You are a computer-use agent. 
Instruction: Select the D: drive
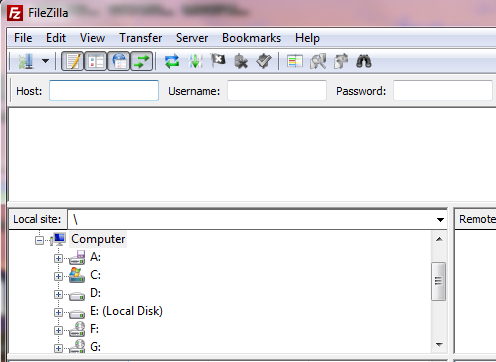(95, 293)
